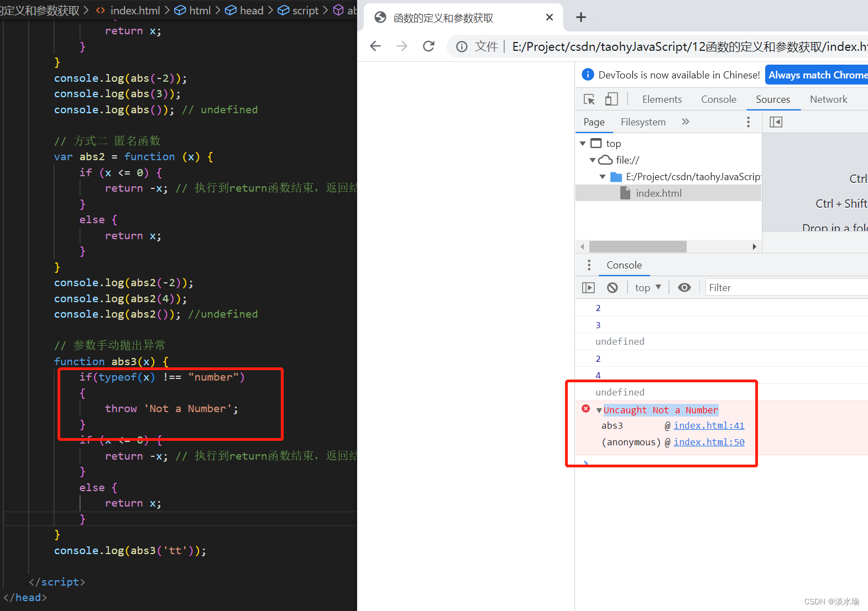Click html in VS Code breadcrumb
Screen dimensions: 868x611
pos(200,10)
